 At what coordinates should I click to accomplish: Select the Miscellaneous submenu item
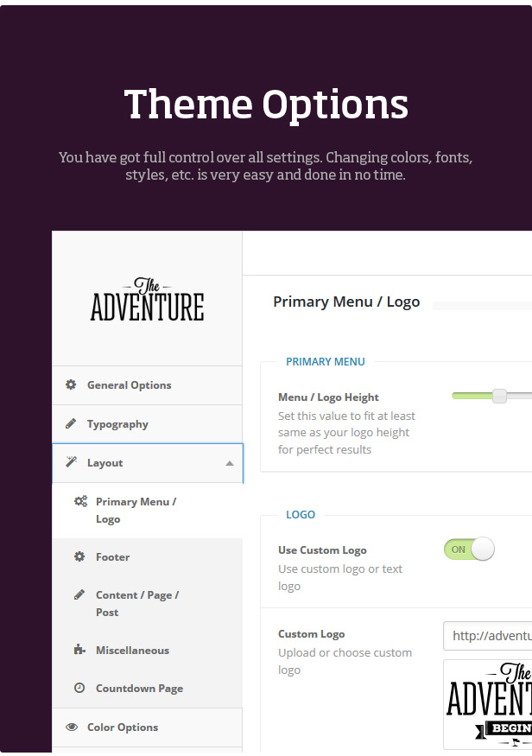tap(132, 651)
